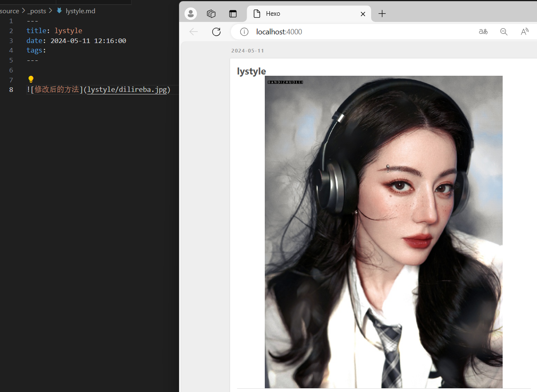Image resolution: width=537 pixels, height=392 pixels.
Task: Click the date line 2024-05-11 12:16:00
Action: point(76,41)
